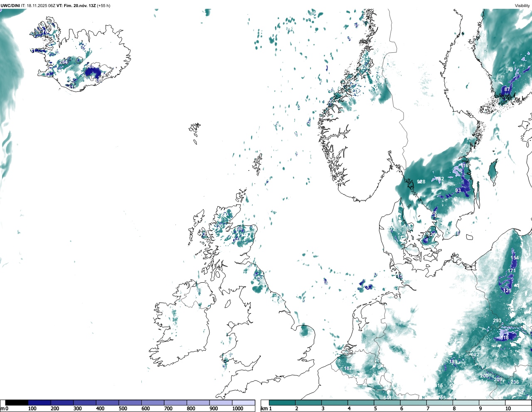Click the 'm' unit label in legend
532x412 pixels.
[x=2, y=409]
